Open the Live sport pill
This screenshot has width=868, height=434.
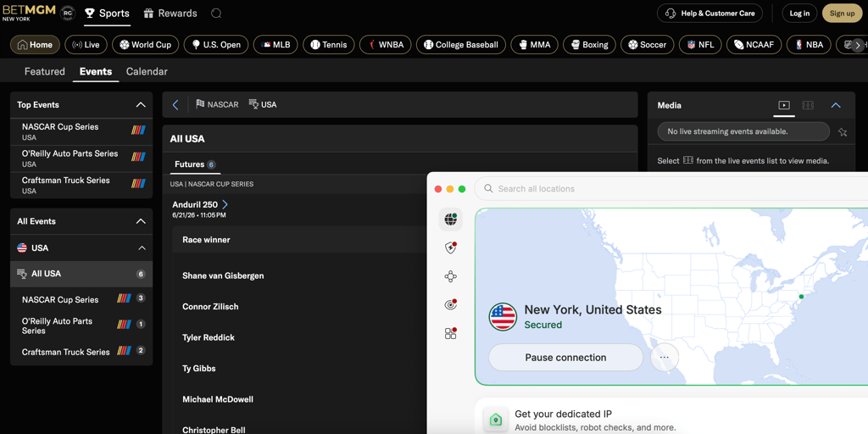coord(86,45)
